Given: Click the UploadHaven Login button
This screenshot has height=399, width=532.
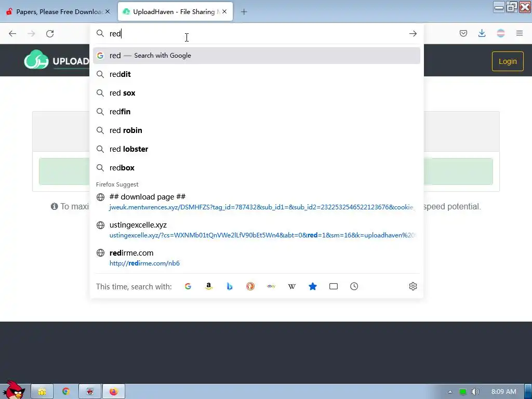Looking at the screenshot, I should click(508, 61).
